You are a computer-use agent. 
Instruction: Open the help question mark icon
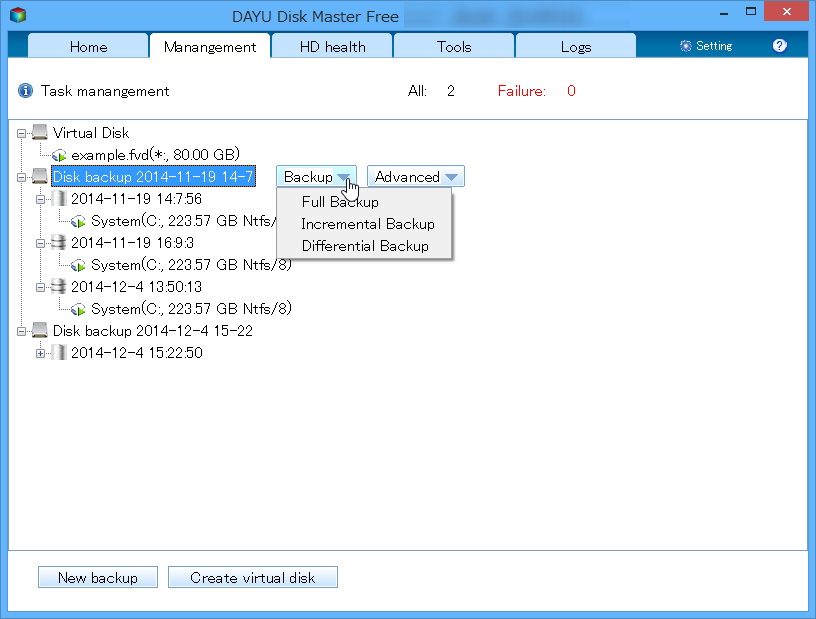click(779, 46)
